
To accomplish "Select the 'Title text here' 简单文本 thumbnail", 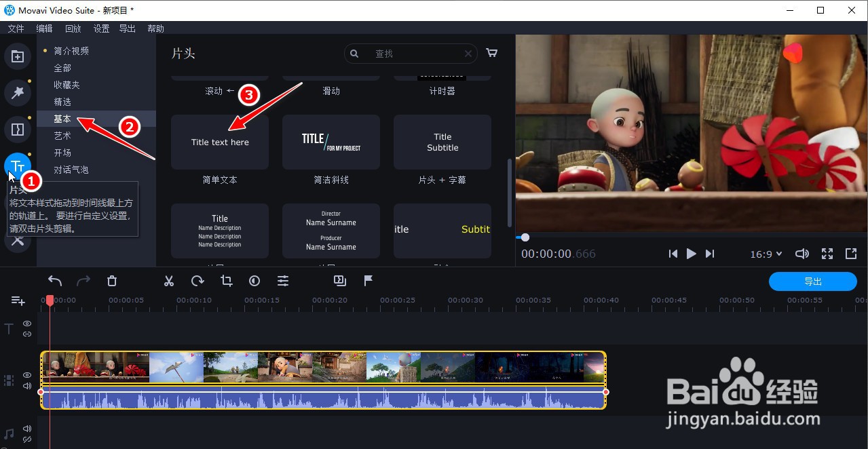I will (220, 142).
